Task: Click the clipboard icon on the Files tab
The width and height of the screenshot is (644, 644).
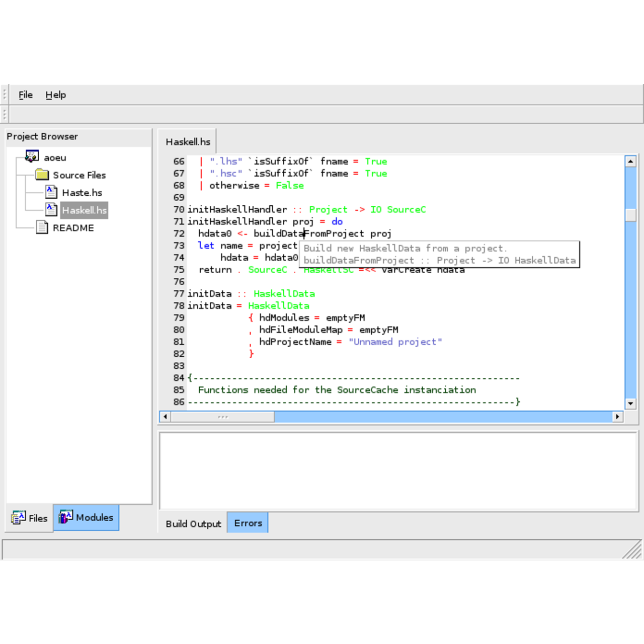Action: [x=18, y=517]
